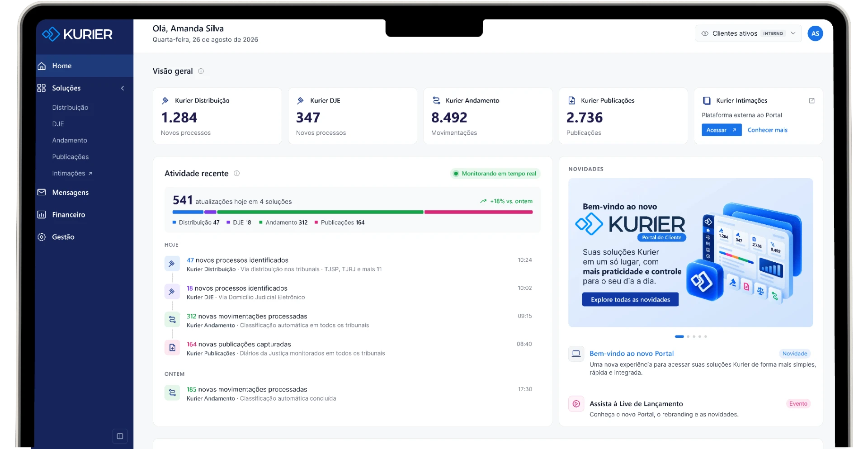Click the trend arrow icon near +18%
This screenshot has width=868, height=449.
[483, 201]
